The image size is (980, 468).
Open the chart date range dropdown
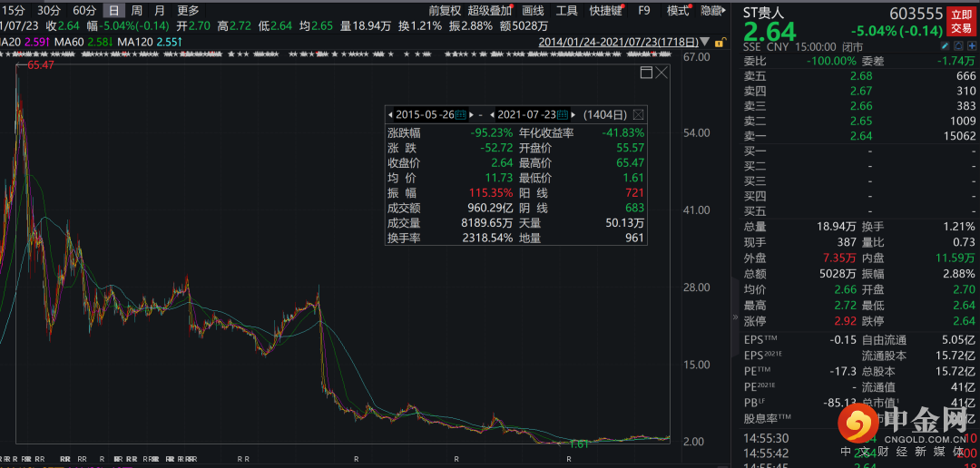click(703, 42)
